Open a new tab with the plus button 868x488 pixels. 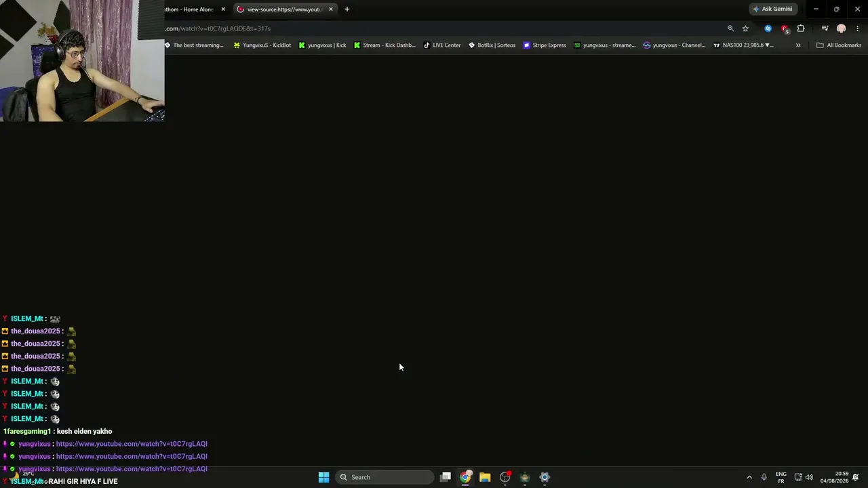click(x=347, y=9)
